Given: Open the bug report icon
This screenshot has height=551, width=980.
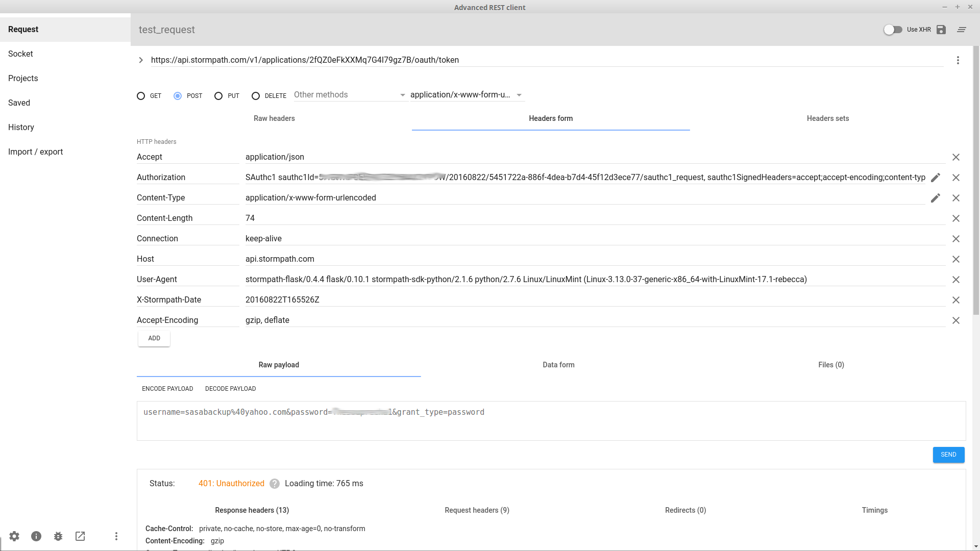Looking at the screenshot, I should (58, 536).
